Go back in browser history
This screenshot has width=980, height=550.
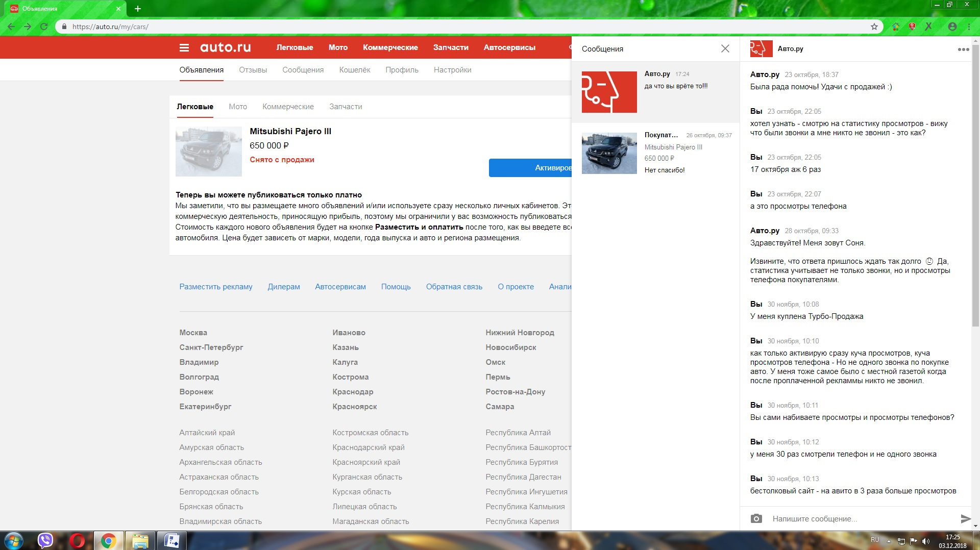tap(11, 27)
